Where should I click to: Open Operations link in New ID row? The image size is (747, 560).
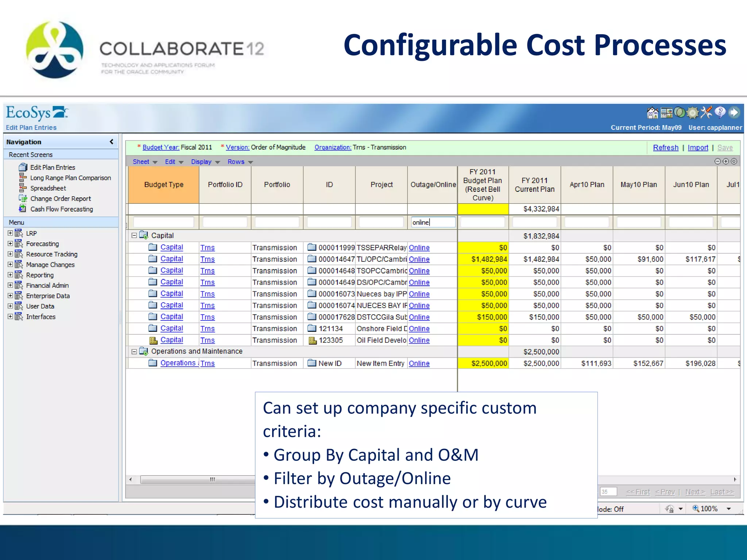(179, 363)
